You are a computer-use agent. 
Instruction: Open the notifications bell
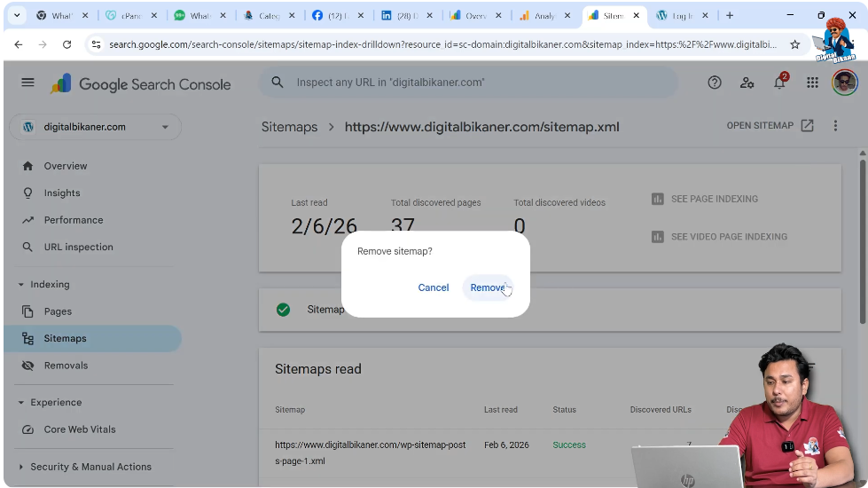pyautogui.click(x=779, y=83)
